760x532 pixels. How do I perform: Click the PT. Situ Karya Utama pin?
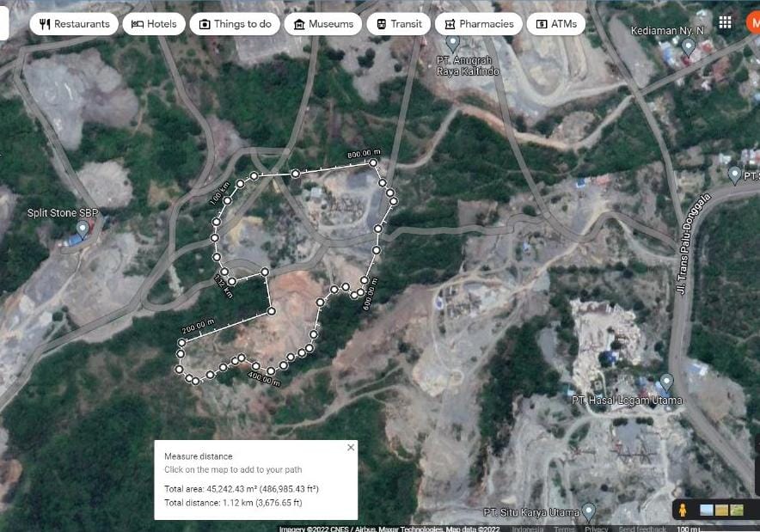pos(589,511)
